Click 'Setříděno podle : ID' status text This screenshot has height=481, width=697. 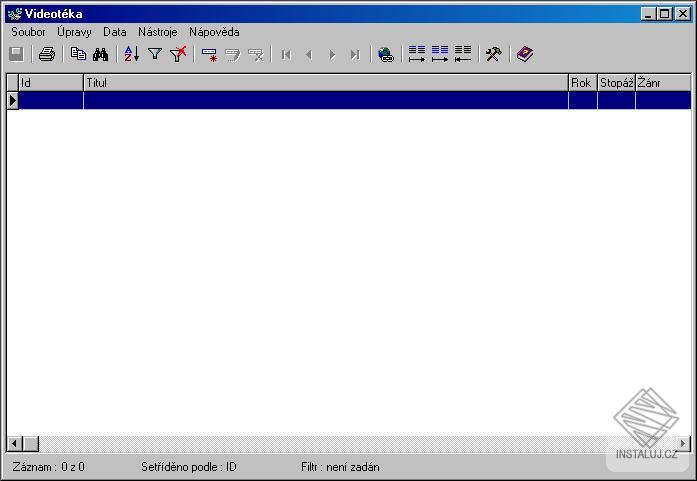tap(189, 467)
